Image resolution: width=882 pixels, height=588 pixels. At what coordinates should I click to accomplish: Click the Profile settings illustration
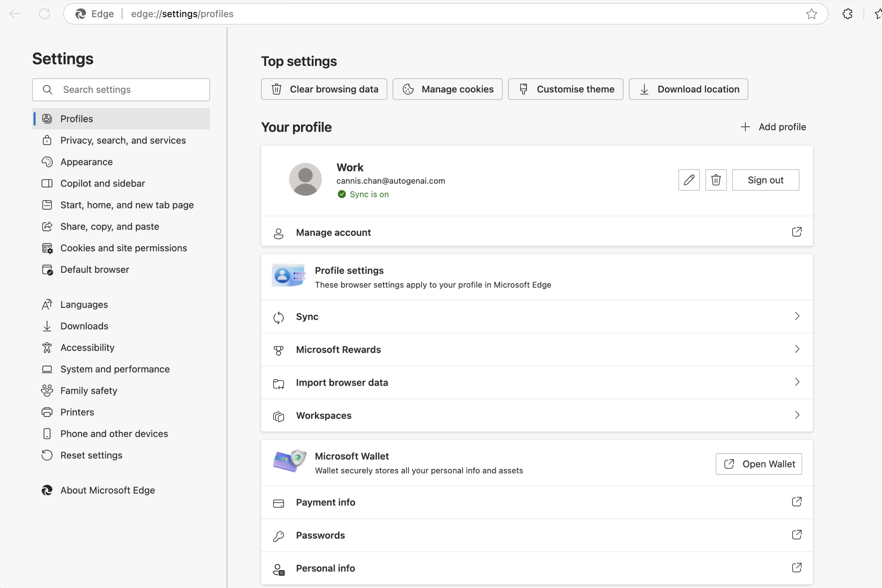click(x=289, y=276)
